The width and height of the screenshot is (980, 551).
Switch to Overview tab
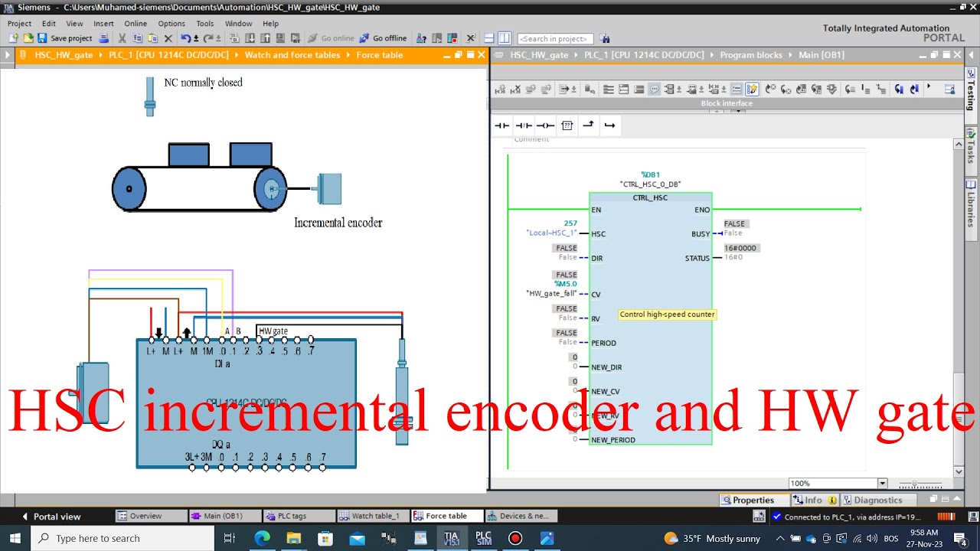tap(150, 516)
